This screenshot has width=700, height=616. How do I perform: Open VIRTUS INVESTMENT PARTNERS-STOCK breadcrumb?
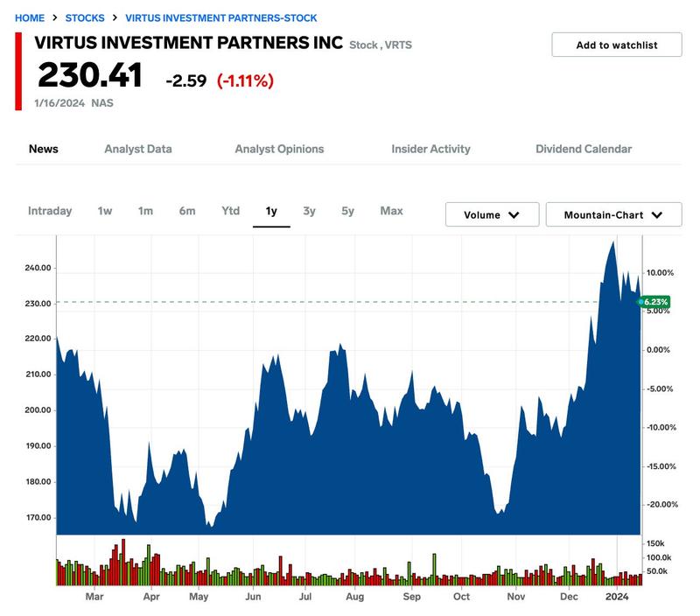[x=221, y=17]
